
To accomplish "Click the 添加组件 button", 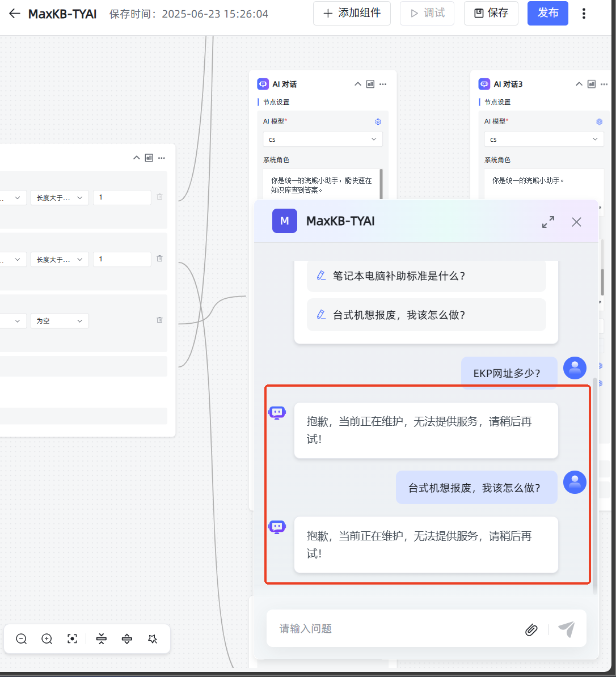I will tap(352, 14).
